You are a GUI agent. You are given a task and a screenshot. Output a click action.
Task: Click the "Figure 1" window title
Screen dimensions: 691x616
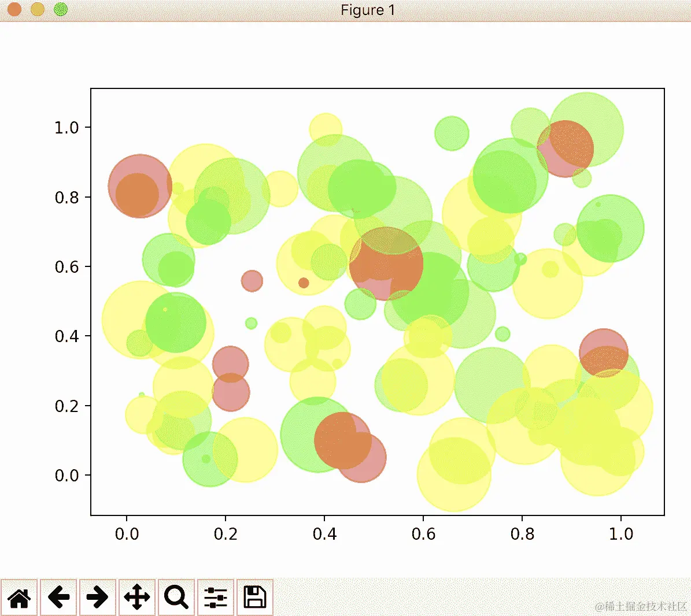(x=368, y=10)
